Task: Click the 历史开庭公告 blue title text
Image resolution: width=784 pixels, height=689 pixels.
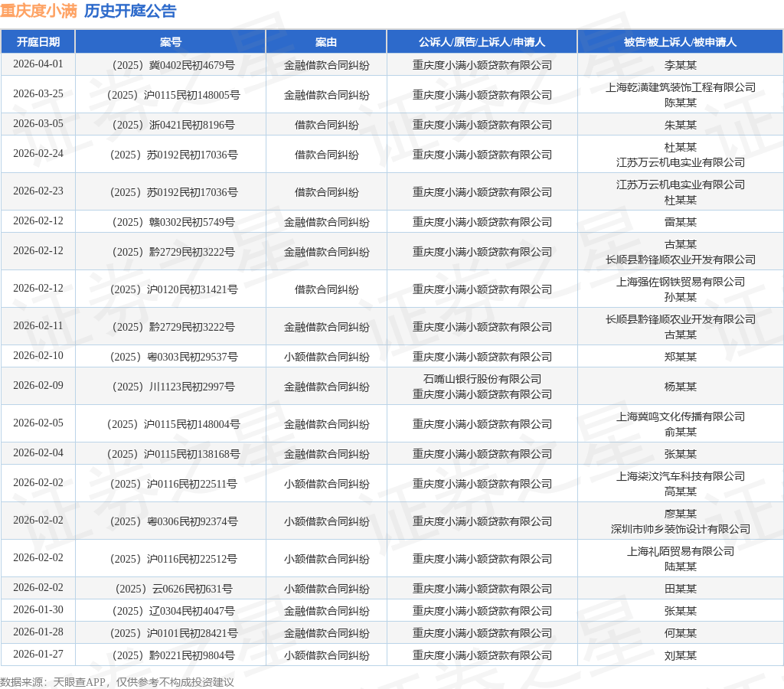Action: tap(130, 11)
